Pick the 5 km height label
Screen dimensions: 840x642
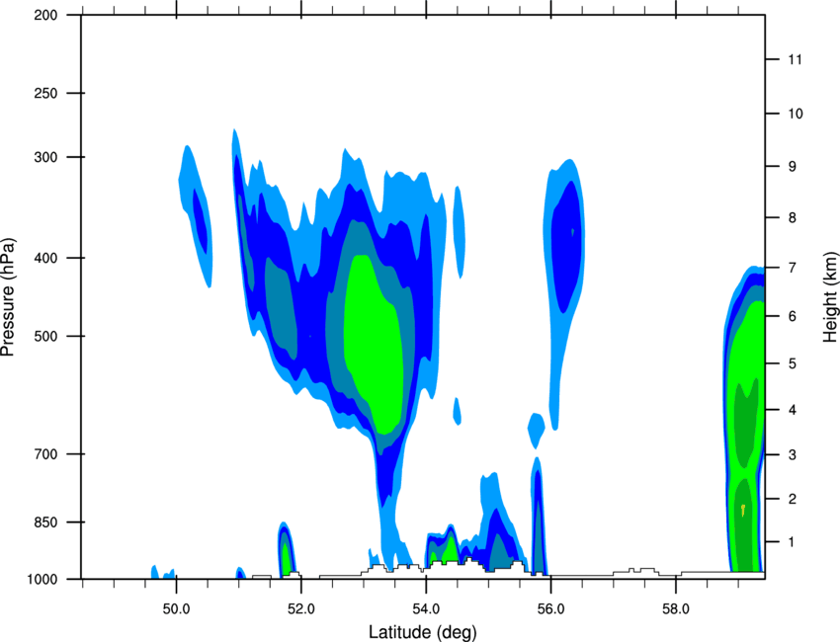[x=793, y=363]
